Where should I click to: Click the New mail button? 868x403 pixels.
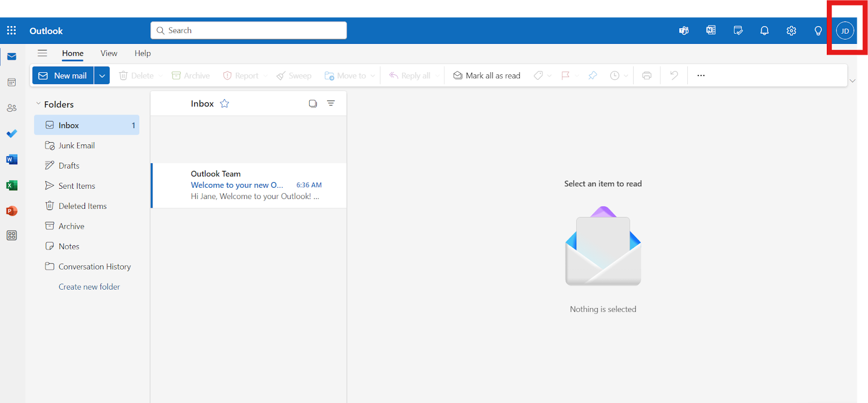click(63, 75)
